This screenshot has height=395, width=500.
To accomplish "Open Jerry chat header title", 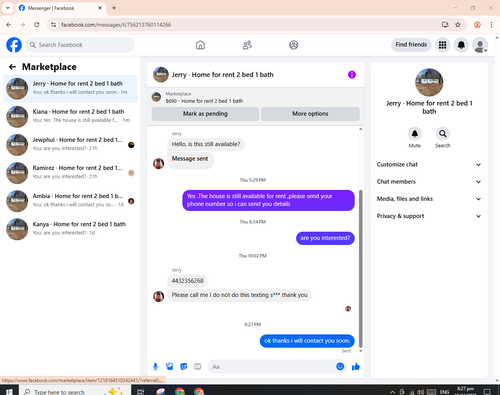I will coord(222,75).
